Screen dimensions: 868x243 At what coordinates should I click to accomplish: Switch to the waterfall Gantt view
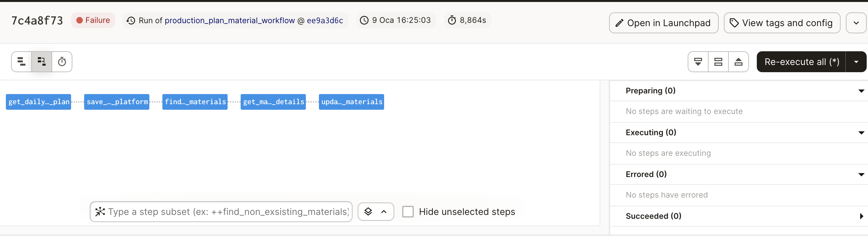click(x=41, y=61)
